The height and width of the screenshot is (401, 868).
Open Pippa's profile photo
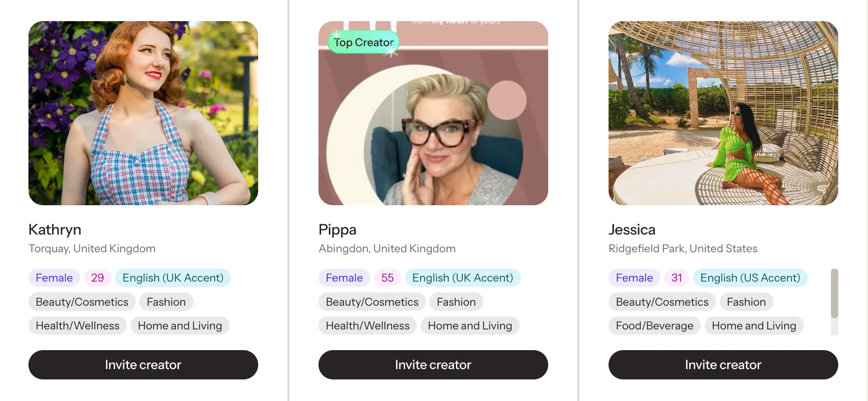coord(433,113)
